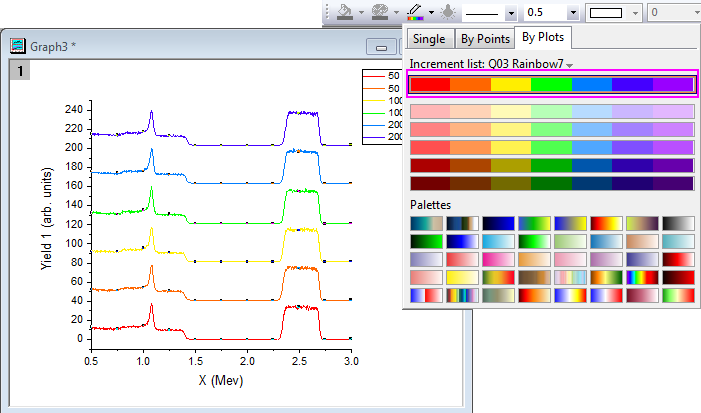Choose the selected Rainbow7 increment list row
The width and height of the screenshot is (701, 413).
pyautogui.click(x=551, y=84)
